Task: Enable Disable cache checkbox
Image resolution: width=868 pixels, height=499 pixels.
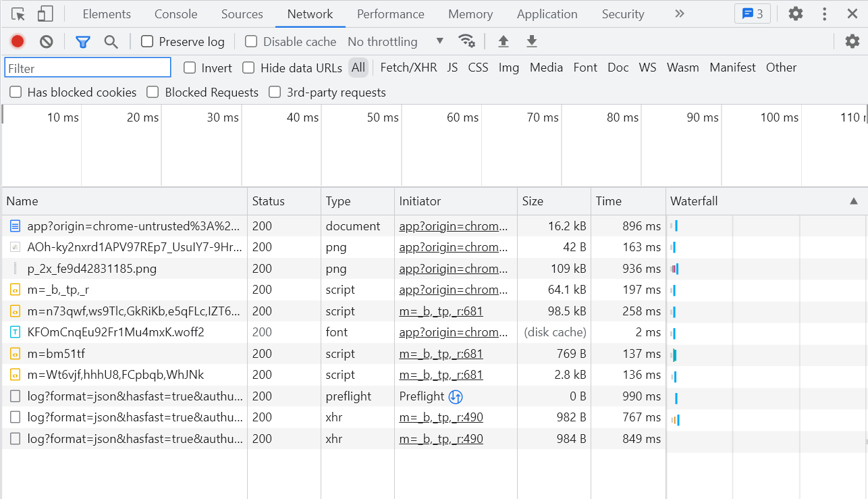Action: click(x=251, y=42)
